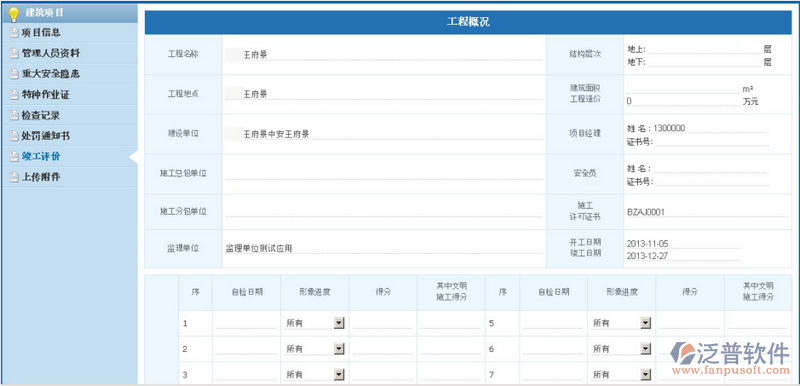Click the document icon next to 管理人员资料
Viewport: 800px width, 386px height.
(15, 54)
